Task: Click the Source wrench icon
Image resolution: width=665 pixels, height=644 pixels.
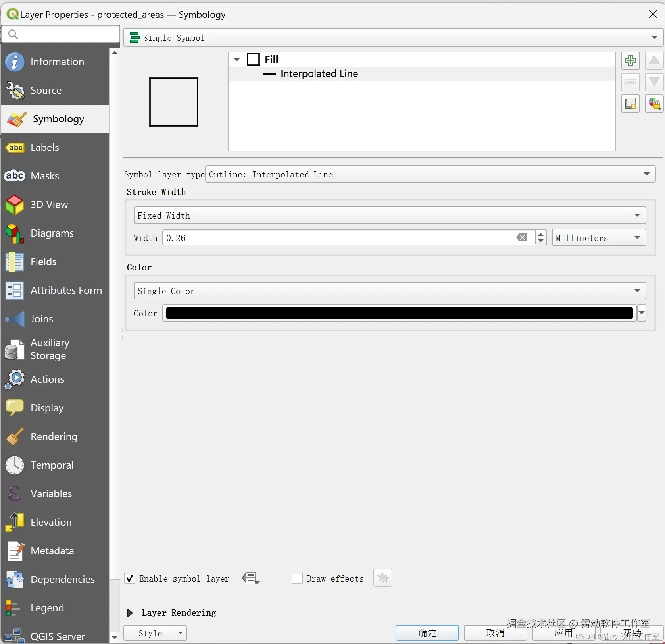Action: [15, 91]
